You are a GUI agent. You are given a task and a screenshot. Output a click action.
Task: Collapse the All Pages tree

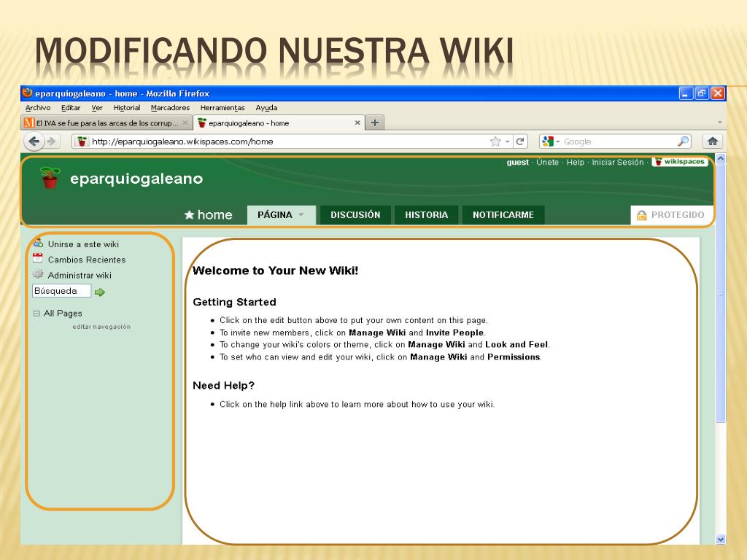(x=36, y=314)
